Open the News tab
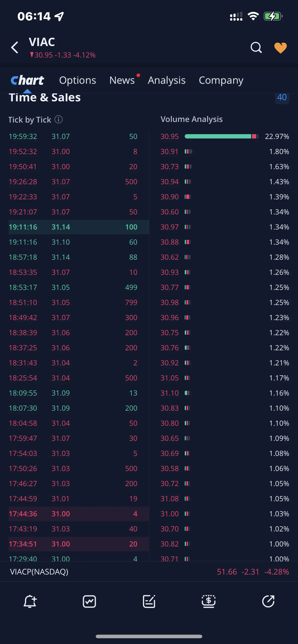 pos(122,80)
